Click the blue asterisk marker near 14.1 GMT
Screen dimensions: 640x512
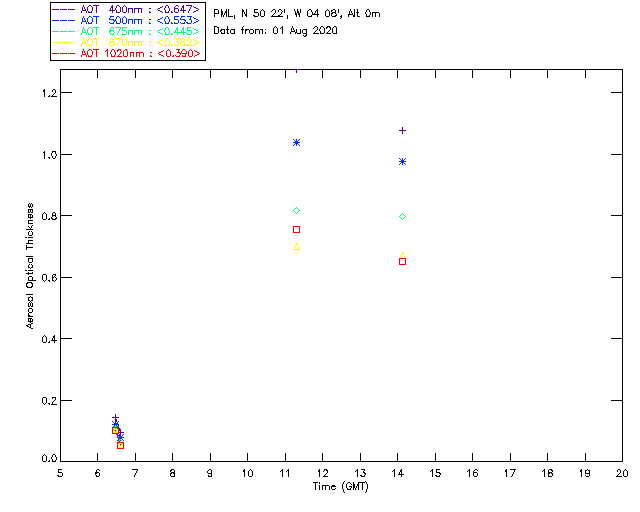coord(402,162)
